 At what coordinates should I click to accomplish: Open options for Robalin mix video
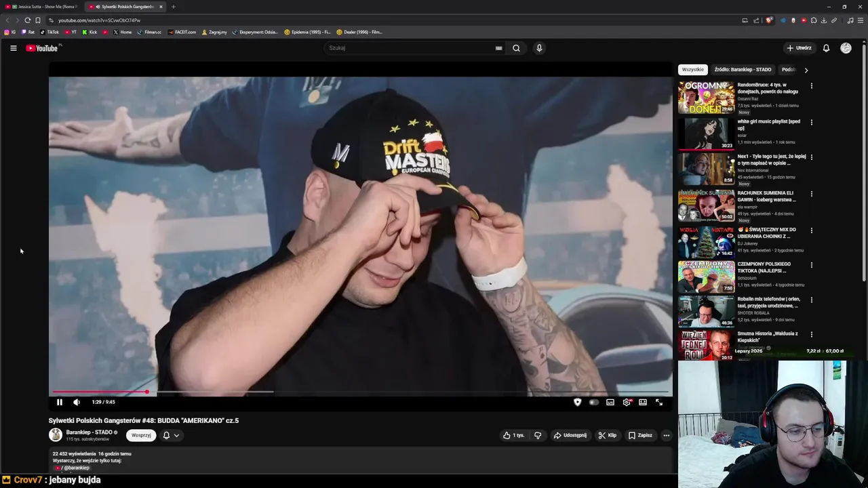(x=811, y=300)
